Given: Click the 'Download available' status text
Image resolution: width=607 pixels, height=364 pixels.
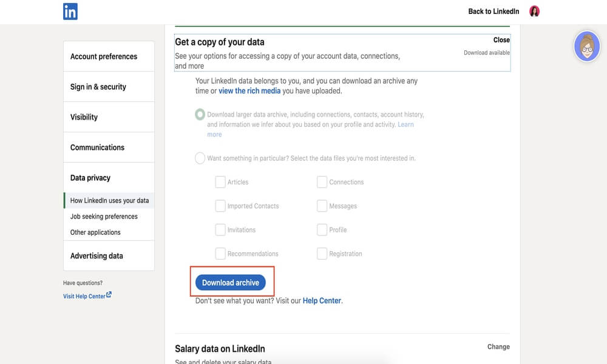Looking at the screenshot, I should click(487, 53).
